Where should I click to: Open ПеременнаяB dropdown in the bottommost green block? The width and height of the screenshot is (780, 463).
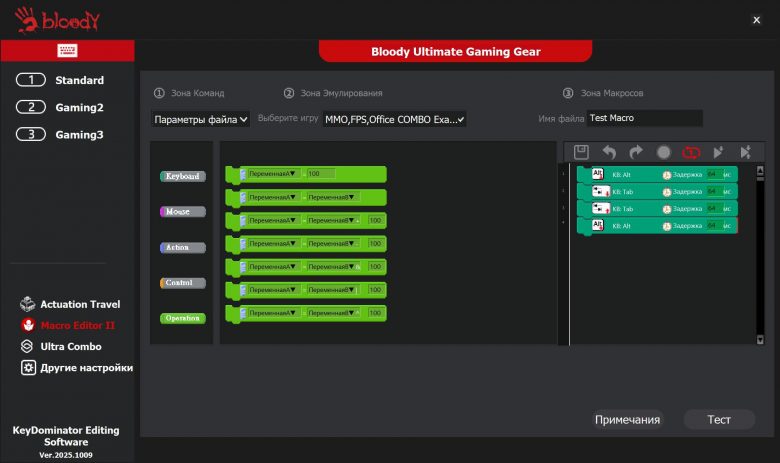[331, 313]
